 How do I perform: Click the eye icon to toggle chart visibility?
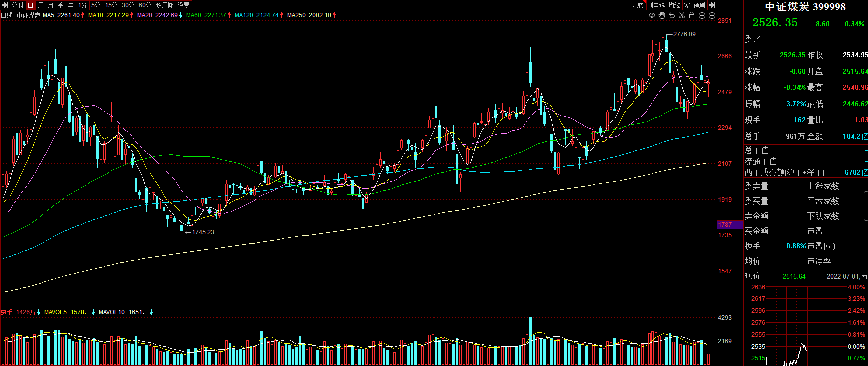(651, 16)
